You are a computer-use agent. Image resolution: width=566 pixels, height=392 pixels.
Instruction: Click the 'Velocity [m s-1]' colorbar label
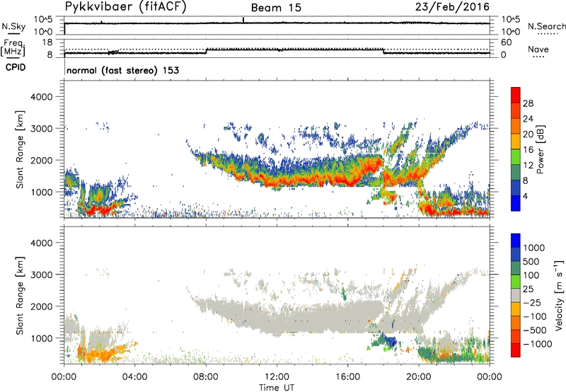[558, 295]
